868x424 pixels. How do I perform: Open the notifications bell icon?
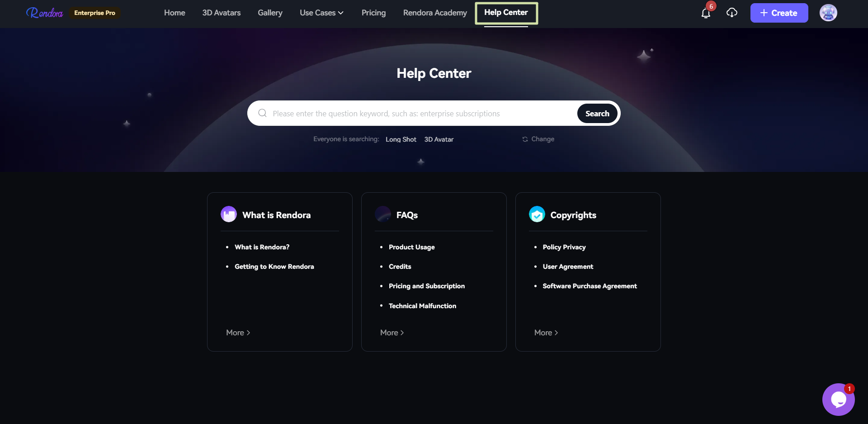(706, 13)
